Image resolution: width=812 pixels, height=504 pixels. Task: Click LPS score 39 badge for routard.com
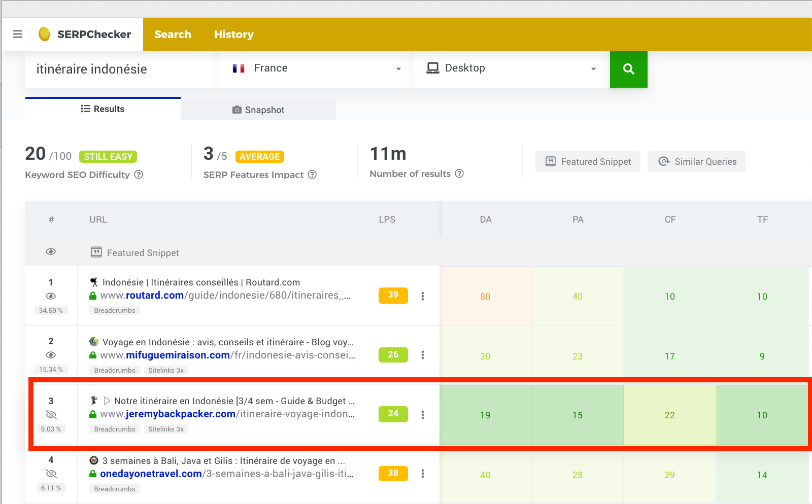[x=393, y=295]
